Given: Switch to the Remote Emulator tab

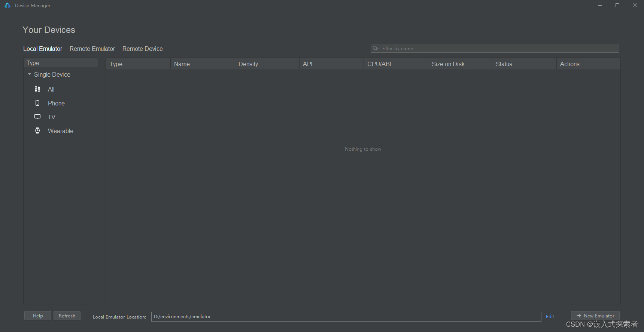Looking at the screenshot, I should tap(92, 49).
